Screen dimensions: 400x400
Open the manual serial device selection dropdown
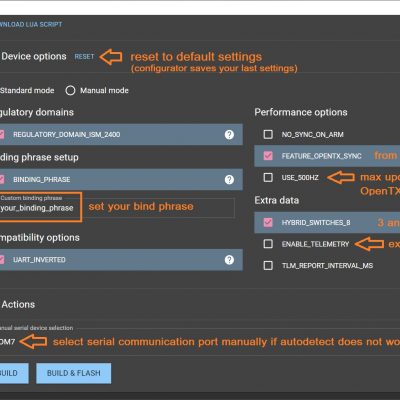click(x=7, y=342)
